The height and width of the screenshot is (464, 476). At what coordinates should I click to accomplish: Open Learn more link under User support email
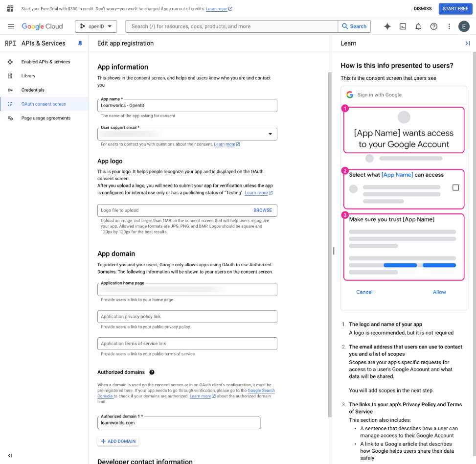click(x=227, y=144)
